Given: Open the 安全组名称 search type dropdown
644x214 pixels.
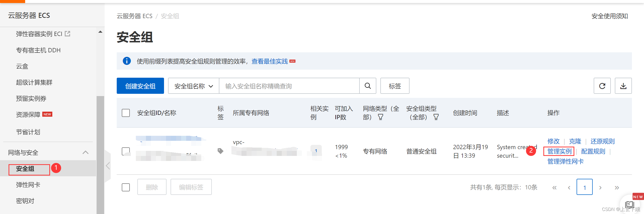Looking at the screenshot, I should [194, 86].
